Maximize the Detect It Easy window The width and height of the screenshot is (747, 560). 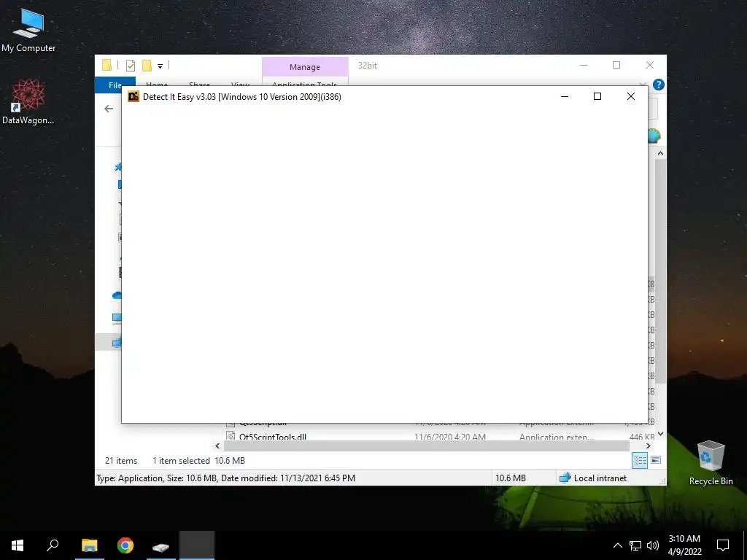[597, 97]
